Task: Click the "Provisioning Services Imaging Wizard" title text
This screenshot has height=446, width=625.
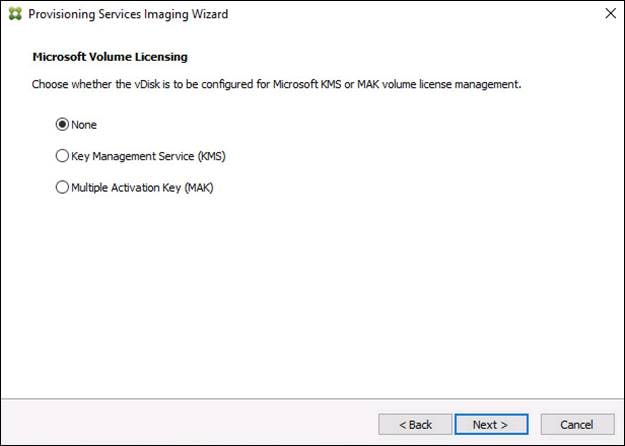Action: 128,14
